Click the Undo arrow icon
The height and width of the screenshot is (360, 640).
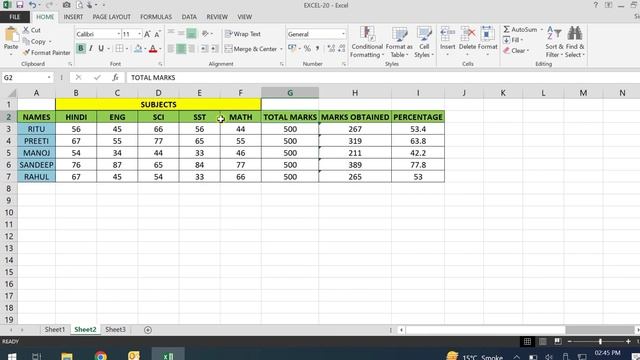pyautogui.click(x=32, y=5)
